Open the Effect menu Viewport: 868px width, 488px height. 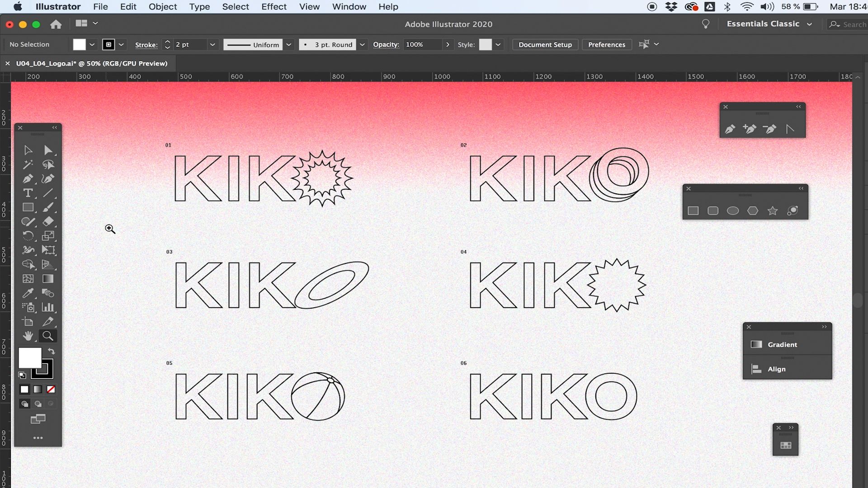(x=274, y=7)
